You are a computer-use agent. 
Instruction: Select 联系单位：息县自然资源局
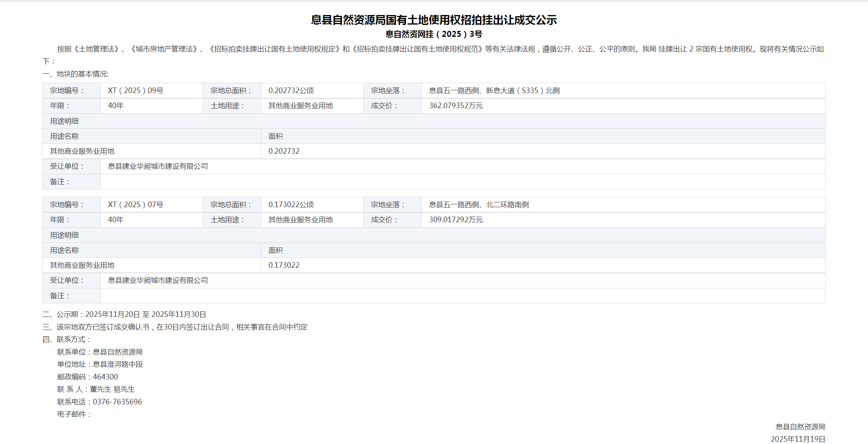pyautogui.click(x=100, y=352)
